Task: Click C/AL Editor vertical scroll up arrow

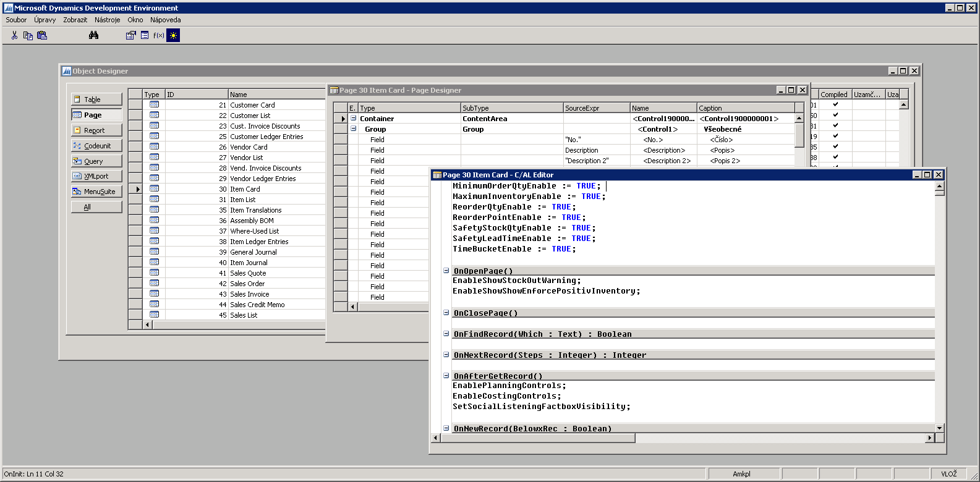Action: pyautogui.click(x=939, y=185)
